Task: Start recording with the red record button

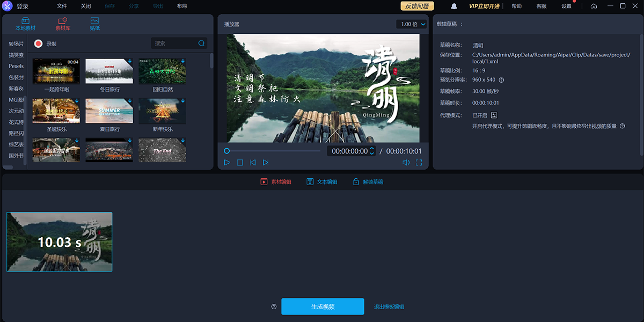Action: pos(38,44)
